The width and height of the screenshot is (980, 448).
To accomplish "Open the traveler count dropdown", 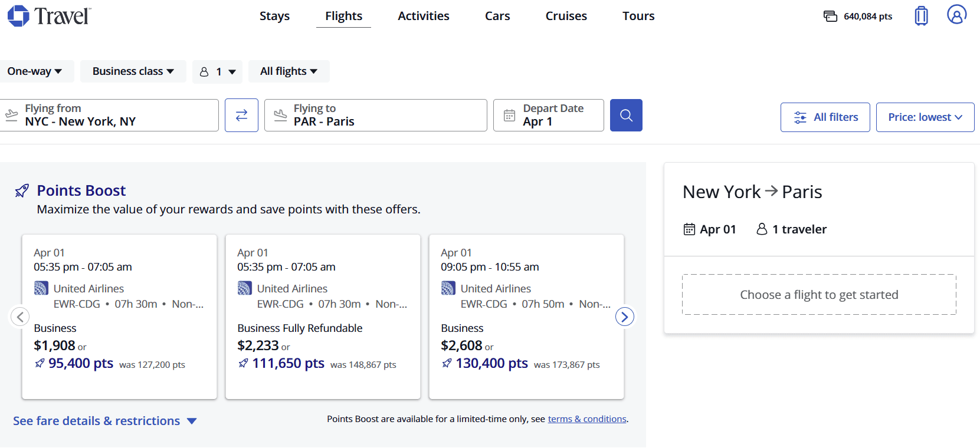I will pyautogui.click(x=218, y=72).
